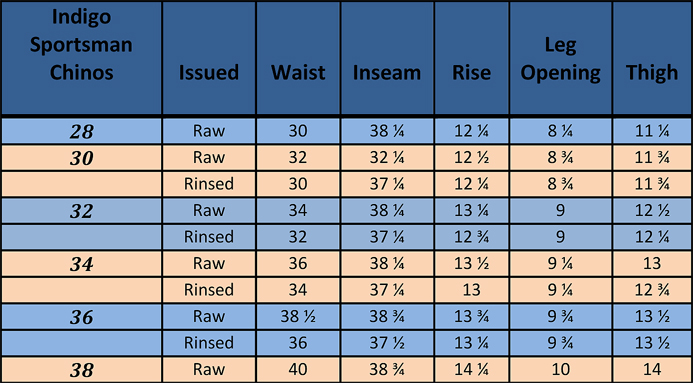This screenshot has height=383, width=693.
Task: Click the Thigh column header
Action: click(x=652, y=58)
